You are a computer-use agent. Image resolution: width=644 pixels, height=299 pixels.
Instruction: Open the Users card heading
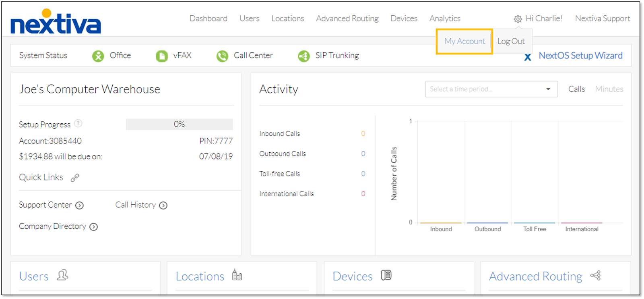pos(34,276)
